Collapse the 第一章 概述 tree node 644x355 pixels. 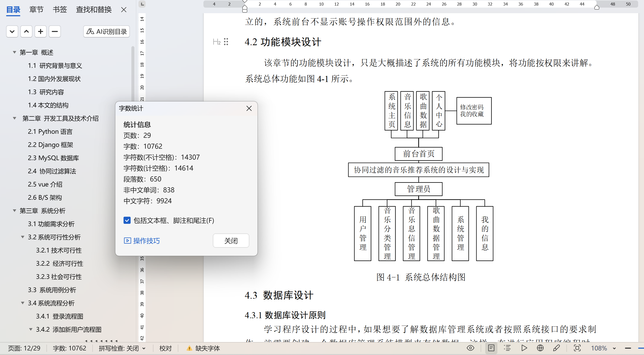pyautogui.click(x=14, y=52)
